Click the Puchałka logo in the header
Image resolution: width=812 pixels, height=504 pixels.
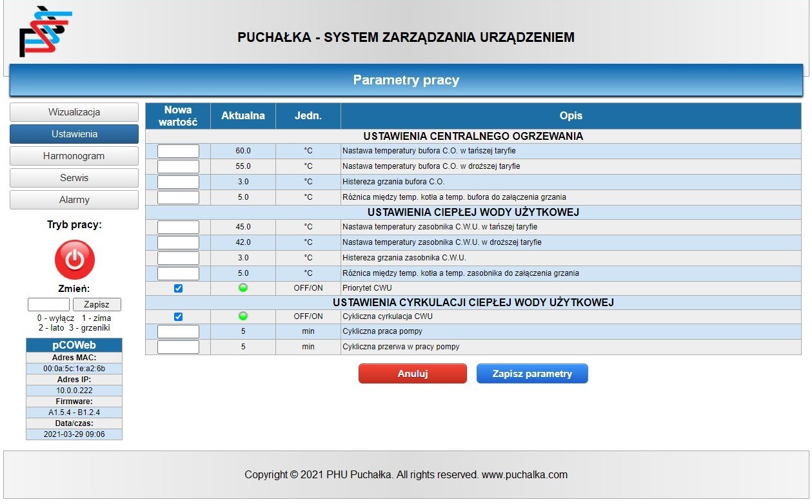click(x=45, y=32)
